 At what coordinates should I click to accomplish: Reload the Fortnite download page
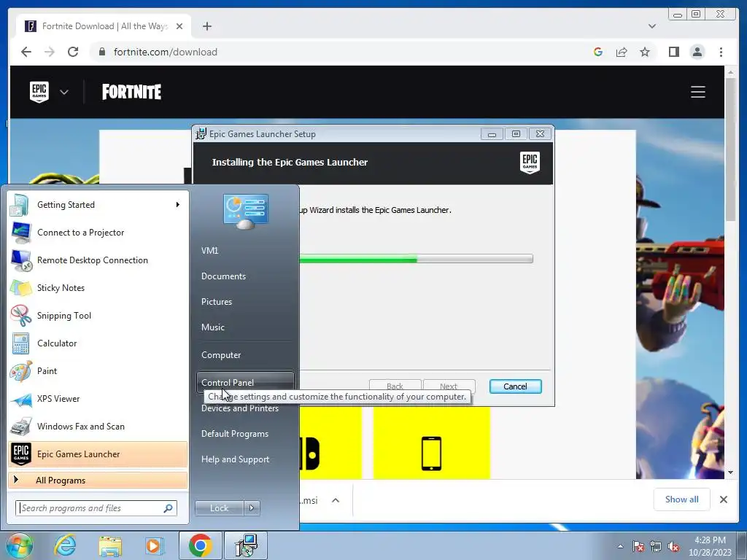(73, 52)
